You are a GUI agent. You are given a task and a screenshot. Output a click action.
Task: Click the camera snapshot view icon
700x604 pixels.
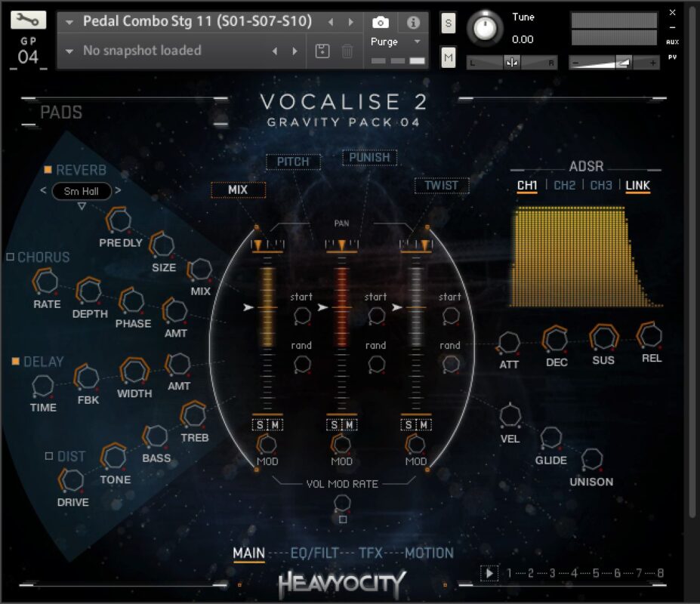[381, 22]
